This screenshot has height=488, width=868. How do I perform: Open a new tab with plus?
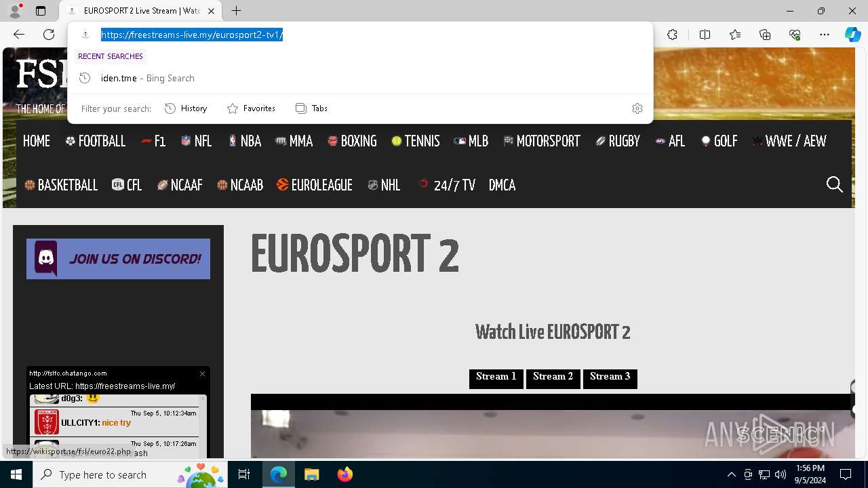tap(236, 11)
